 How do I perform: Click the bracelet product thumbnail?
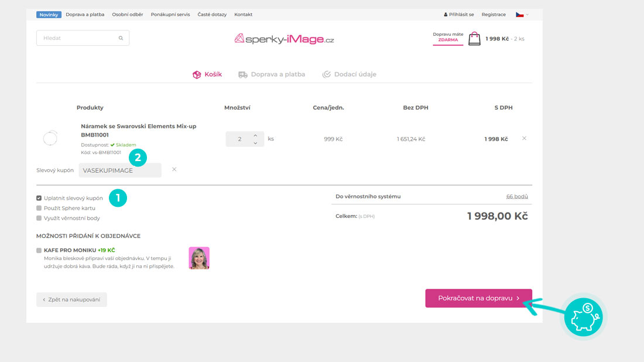point(50,138)
